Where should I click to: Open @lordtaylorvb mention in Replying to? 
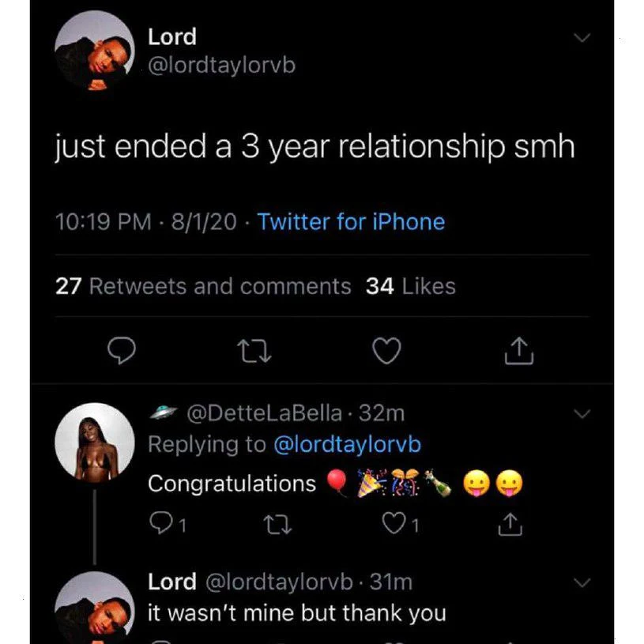pyautogui.click(x=347, y=445)
